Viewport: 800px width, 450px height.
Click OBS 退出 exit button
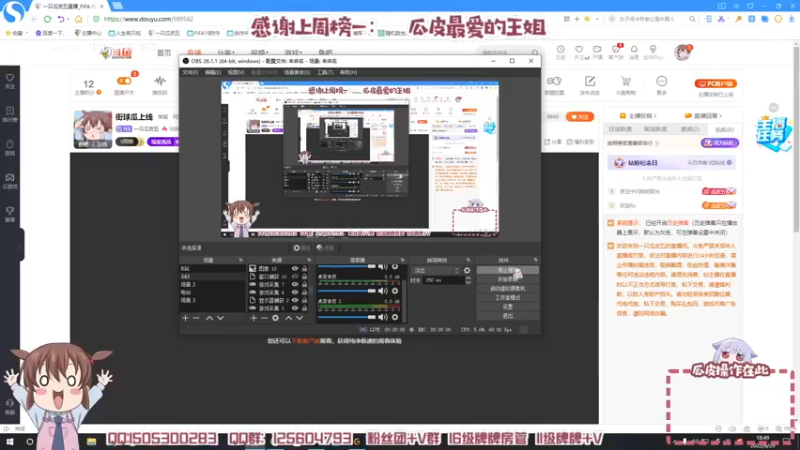508,316
